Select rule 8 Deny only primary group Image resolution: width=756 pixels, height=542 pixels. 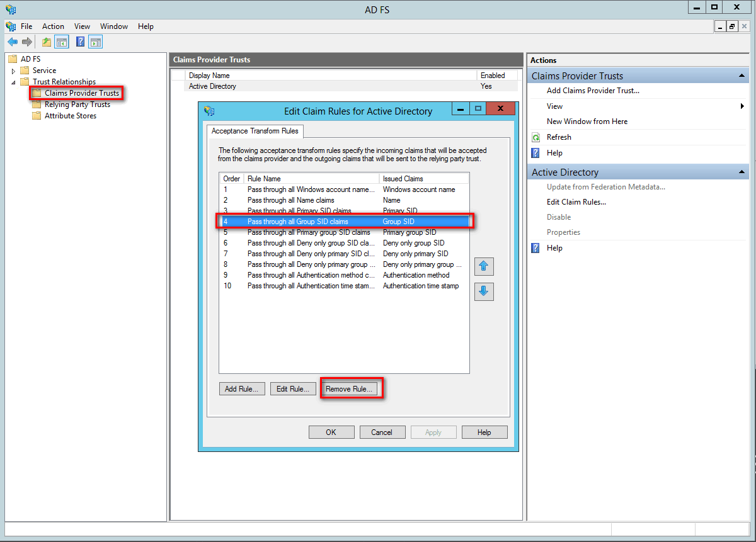(x=344, y=264)
